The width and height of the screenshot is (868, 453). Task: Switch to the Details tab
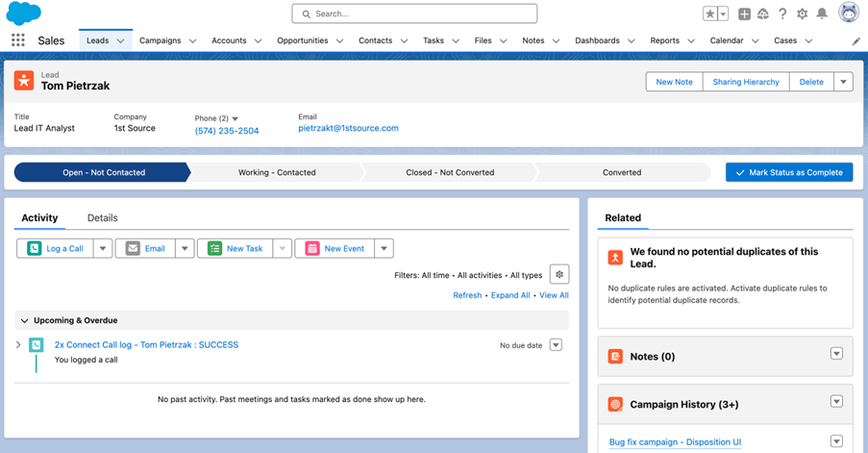coord(103,217)
